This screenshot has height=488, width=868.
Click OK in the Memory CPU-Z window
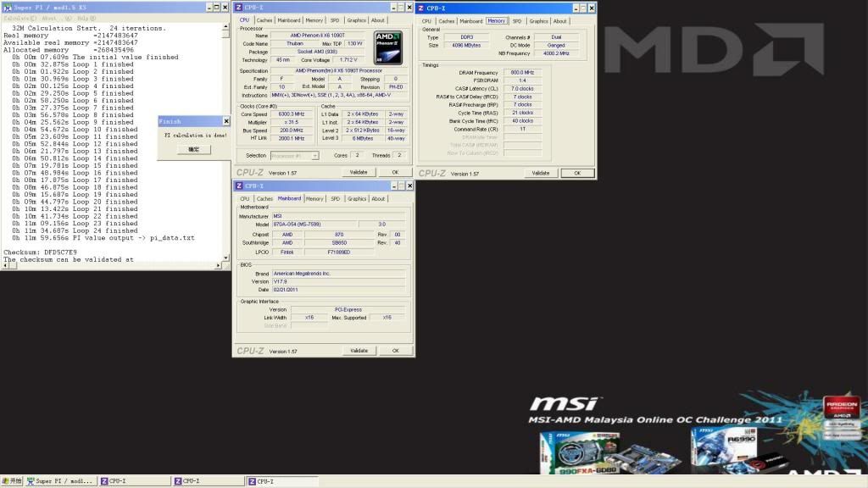click(x=577, y=173)
